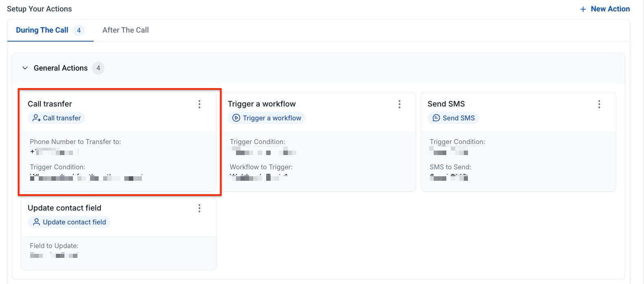Open the Update contact field card menu
This screenshot has height=284, width=644.
click(199, 209)
